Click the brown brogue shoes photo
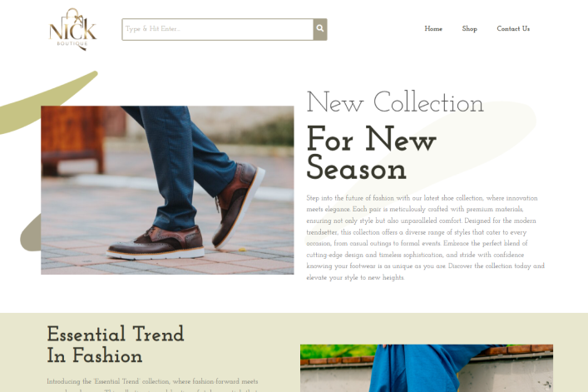Screen dimensions: 588x392 167,191
